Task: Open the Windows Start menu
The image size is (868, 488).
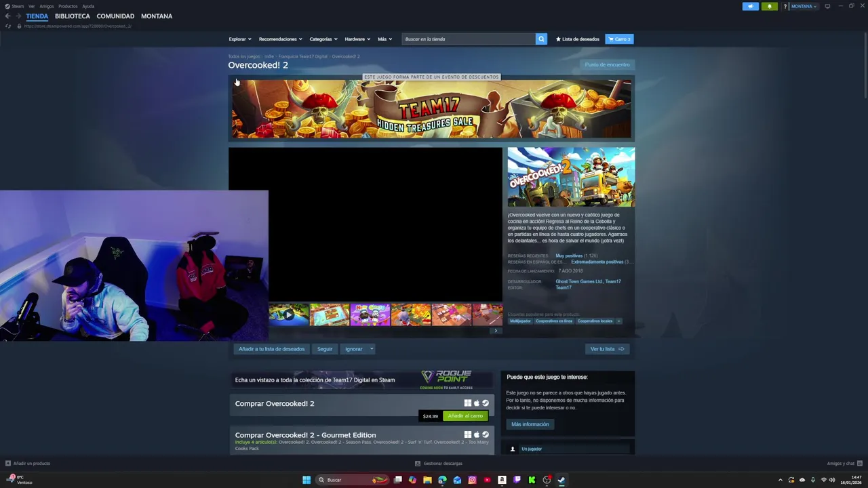Action: pyautogui.click(x=307, y=480)
